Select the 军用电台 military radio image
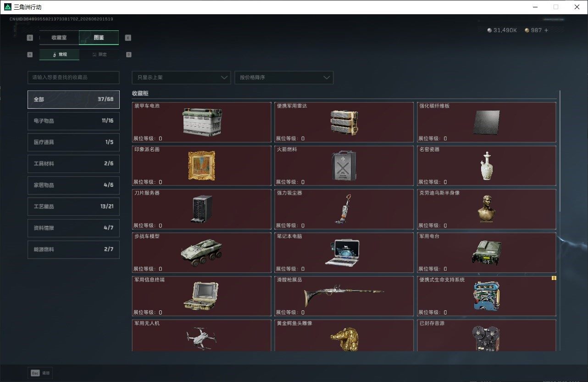Viewport: 588px width, 382px height. 487,253
